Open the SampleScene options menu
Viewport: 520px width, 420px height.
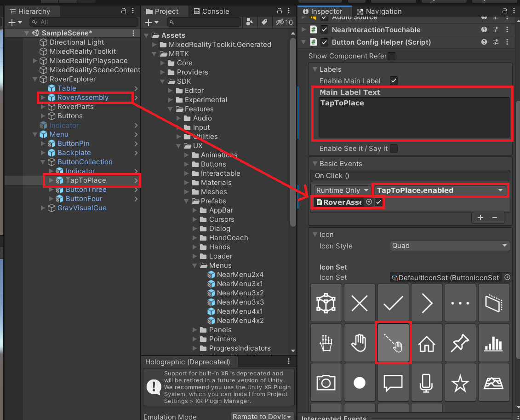tap(133, 33)
